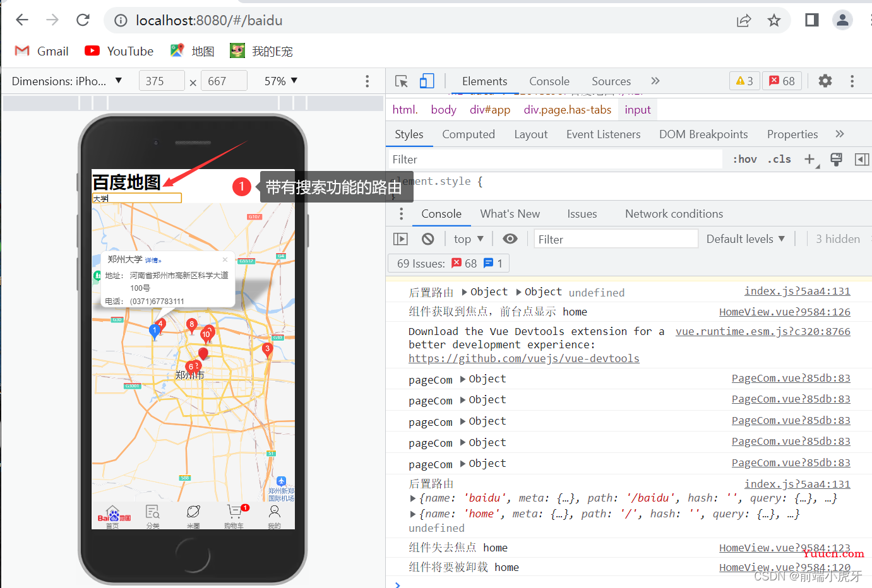Open the drawer menu three dots

coord(401,214)
